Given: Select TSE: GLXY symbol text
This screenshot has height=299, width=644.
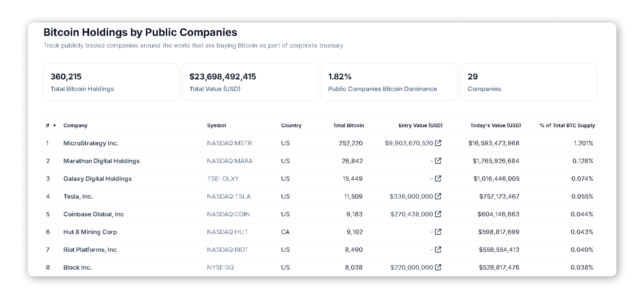Looking at the screenshot, I should tap(223, 179).
